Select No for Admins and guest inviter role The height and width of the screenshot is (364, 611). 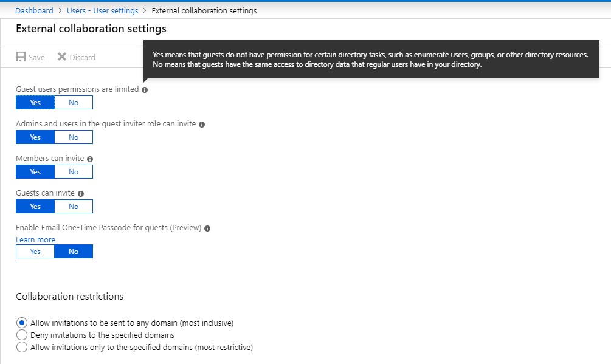pos(74,137)
